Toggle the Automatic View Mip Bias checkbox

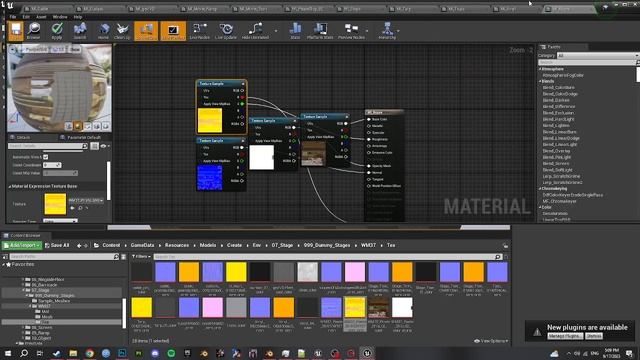[46, 157]
